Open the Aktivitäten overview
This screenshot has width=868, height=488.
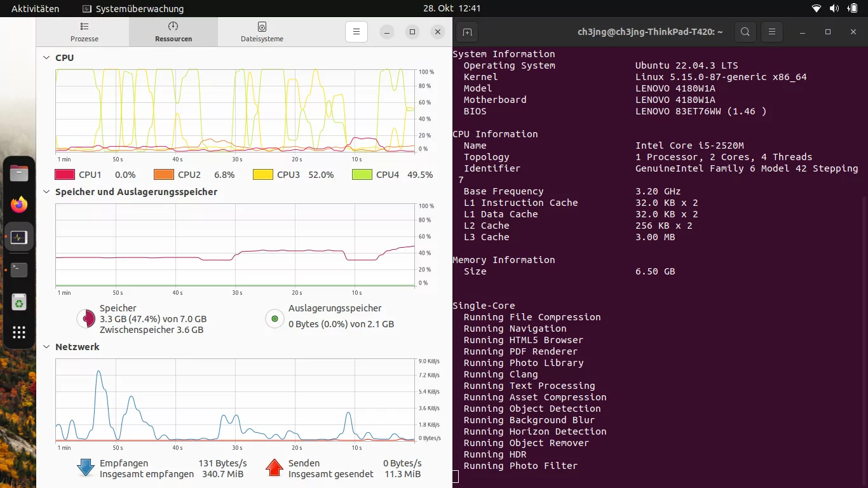[36, 9]
